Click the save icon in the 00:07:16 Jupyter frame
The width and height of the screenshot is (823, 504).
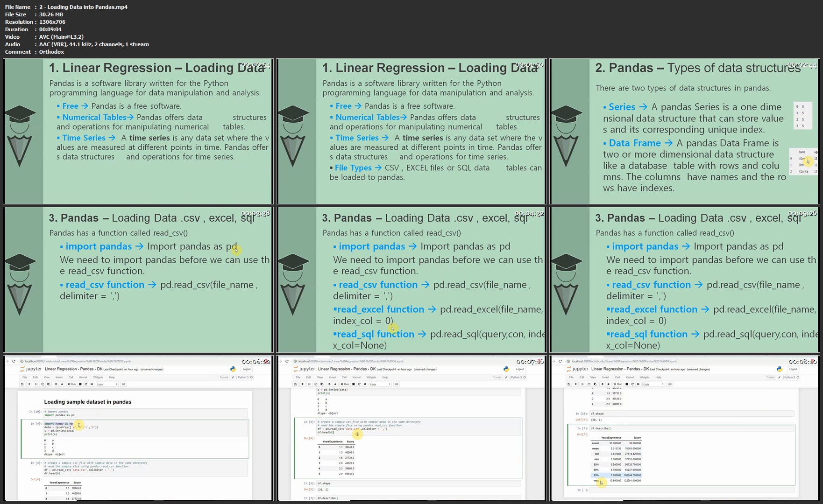click(x=295, y=384)
